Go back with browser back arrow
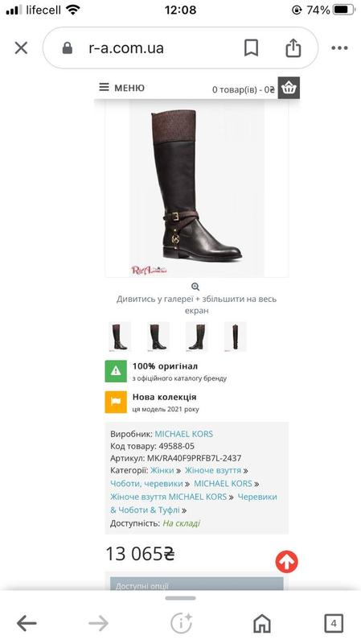Image resolution: width=361 pixels, height=644 pixels. [x=27, y=623]
